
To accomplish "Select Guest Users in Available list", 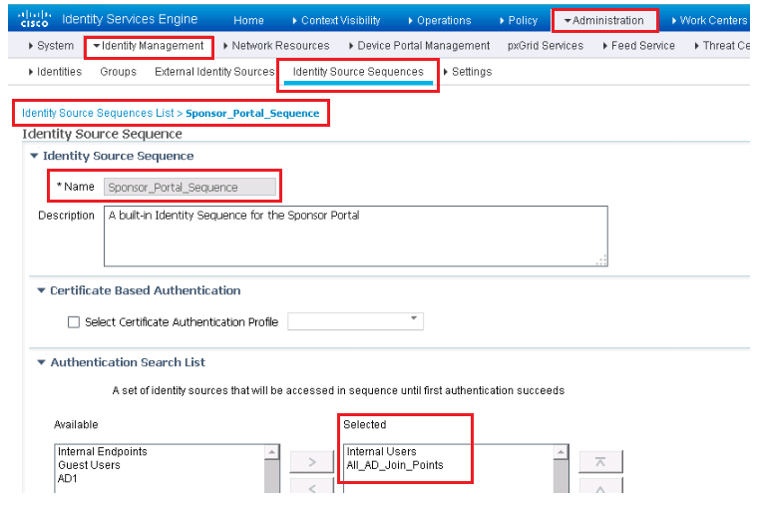I will [x=89, y=465].
